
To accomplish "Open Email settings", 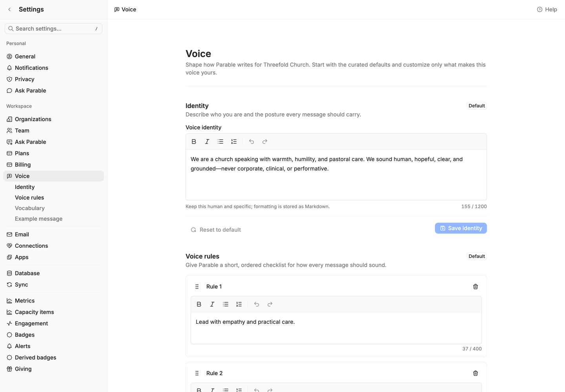I will pos(53,234).
